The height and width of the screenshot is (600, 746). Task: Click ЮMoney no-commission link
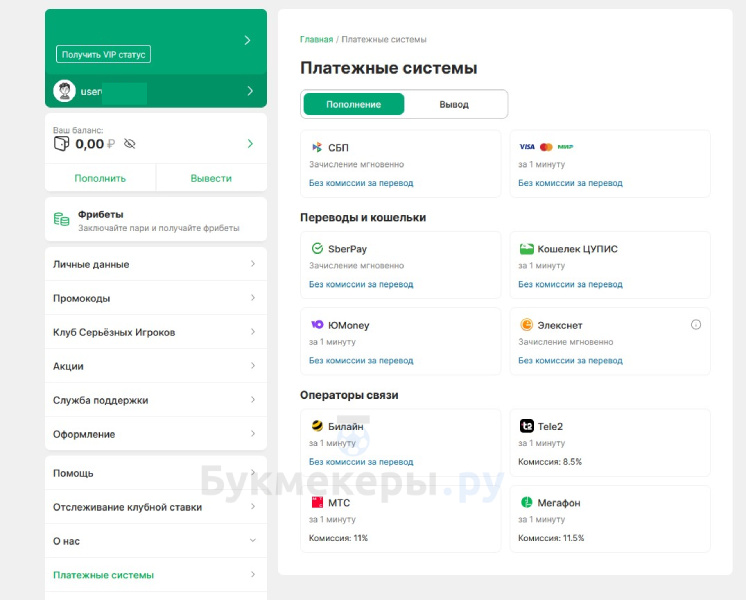[x=361, y=361]
